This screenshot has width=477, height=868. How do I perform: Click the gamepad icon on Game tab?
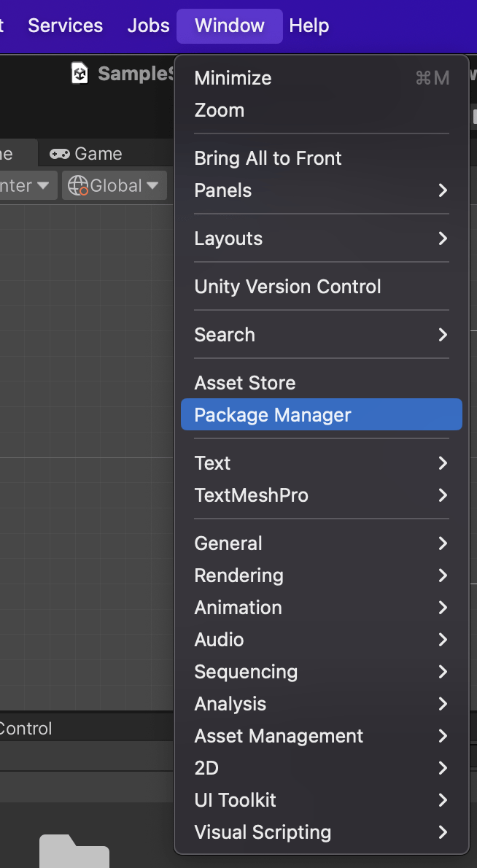pos(59,153)
